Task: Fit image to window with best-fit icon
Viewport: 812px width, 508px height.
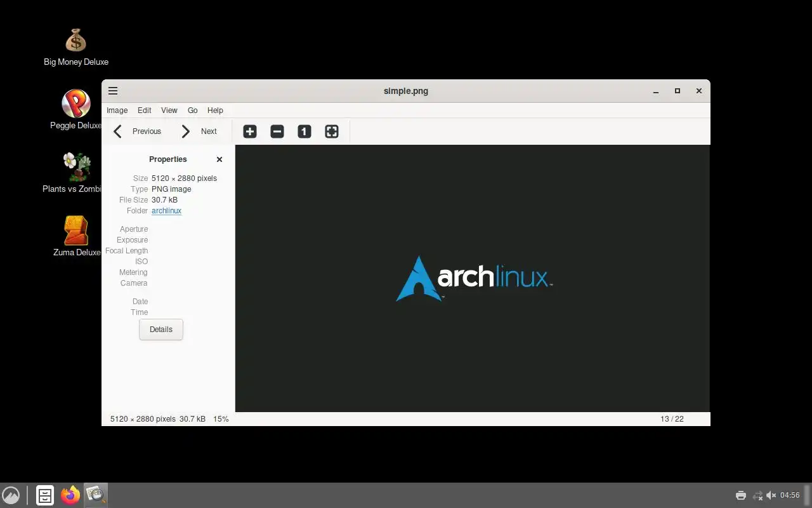Action: (332, 131)
